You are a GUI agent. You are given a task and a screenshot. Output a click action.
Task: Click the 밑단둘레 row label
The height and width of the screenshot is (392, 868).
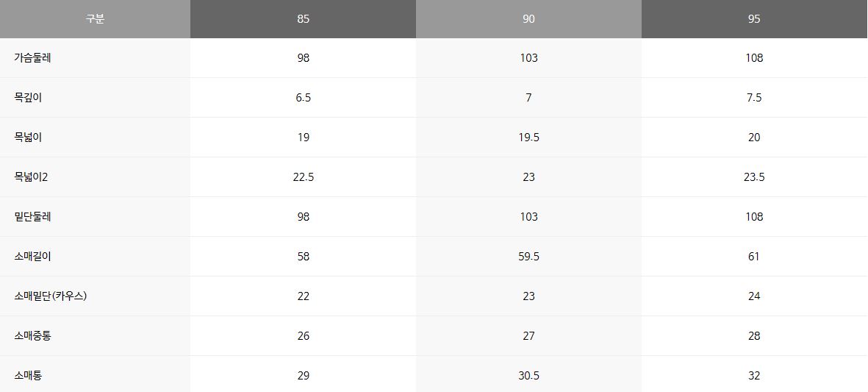tap(32, 217)
